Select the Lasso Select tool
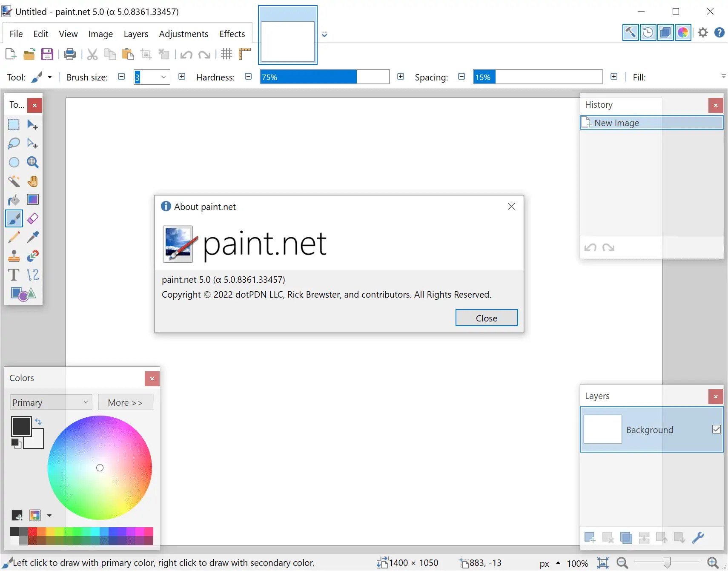The width and height of the screenshot is (728, 571). tap(14, 143)
